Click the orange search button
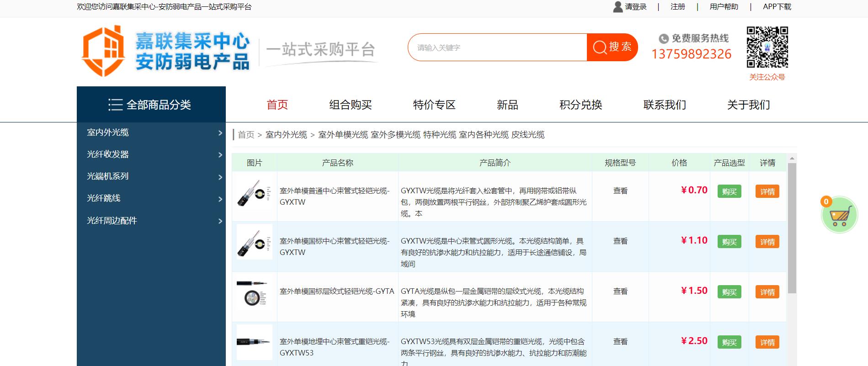The image size is (868, 366). [x=612, y=47]
